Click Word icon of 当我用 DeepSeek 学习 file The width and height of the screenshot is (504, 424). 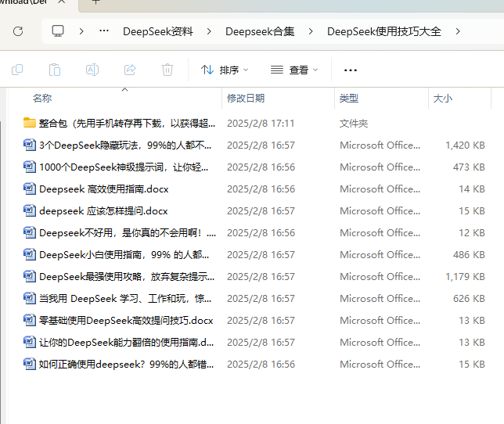29,298
